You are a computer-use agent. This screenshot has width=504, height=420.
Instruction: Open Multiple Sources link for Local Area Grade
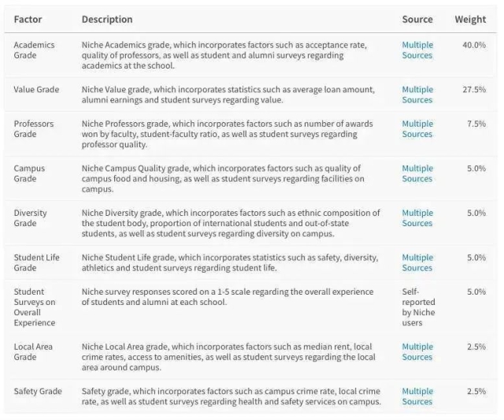tap(417, 351)
